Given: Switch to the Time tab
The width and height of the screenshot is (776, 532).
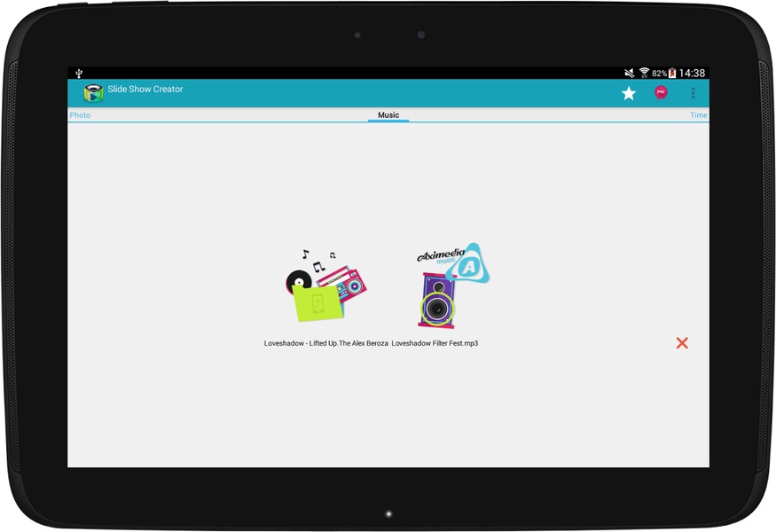Looking at the screenshot, I should (698, 114).
